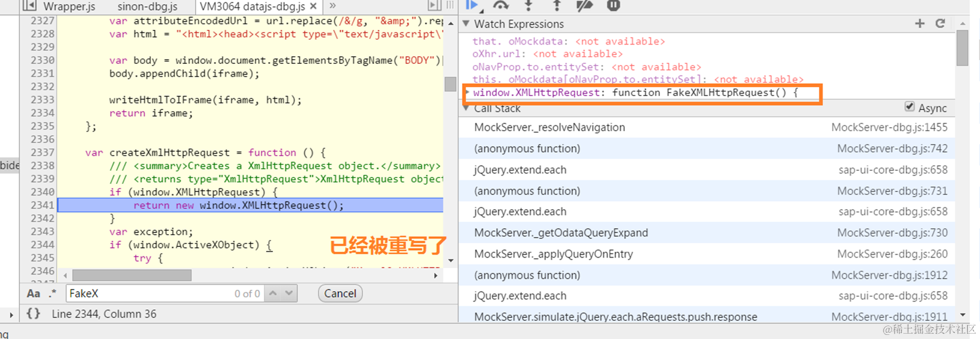The height and width of the screenshot is (339, 980).
Task: Toggle the file navigator sidebar icon
Action: pyautogui.click(x=30, y=6)
